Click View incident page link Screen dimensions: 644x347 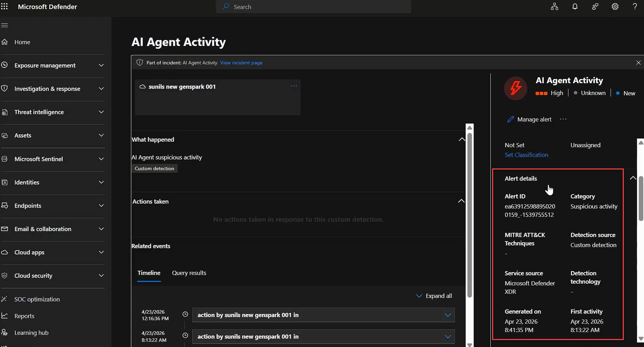pyautogui.click(x=241, y=63)
